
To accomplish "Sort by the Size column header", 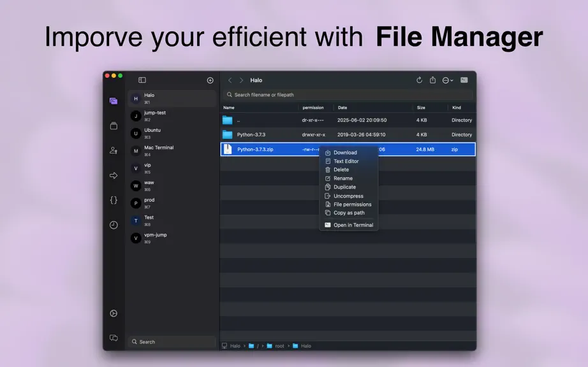I will 421,108.
